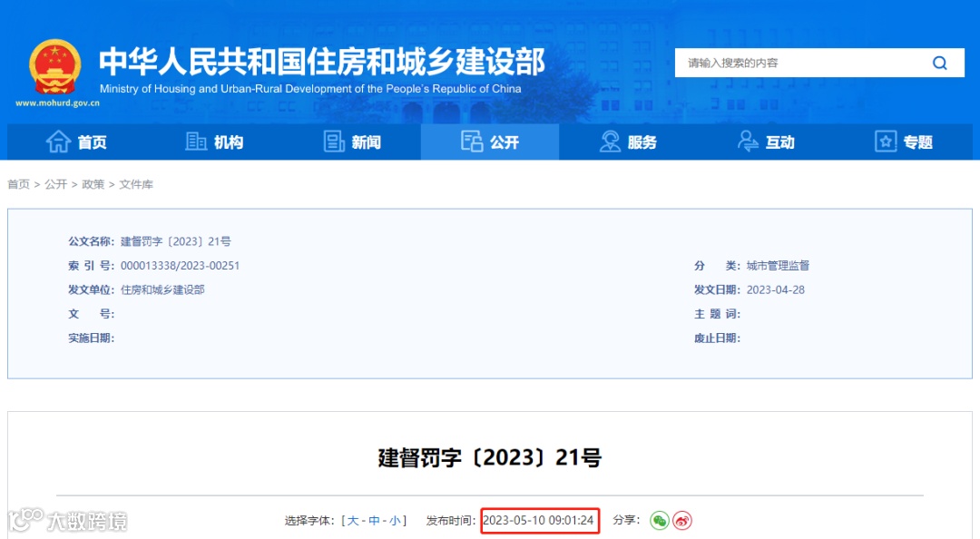The height and width of the screenshot is (539, 980).
Task: Click the 新闻 newspaper icon
Action: pyautogui.click(x=334, y=142)
